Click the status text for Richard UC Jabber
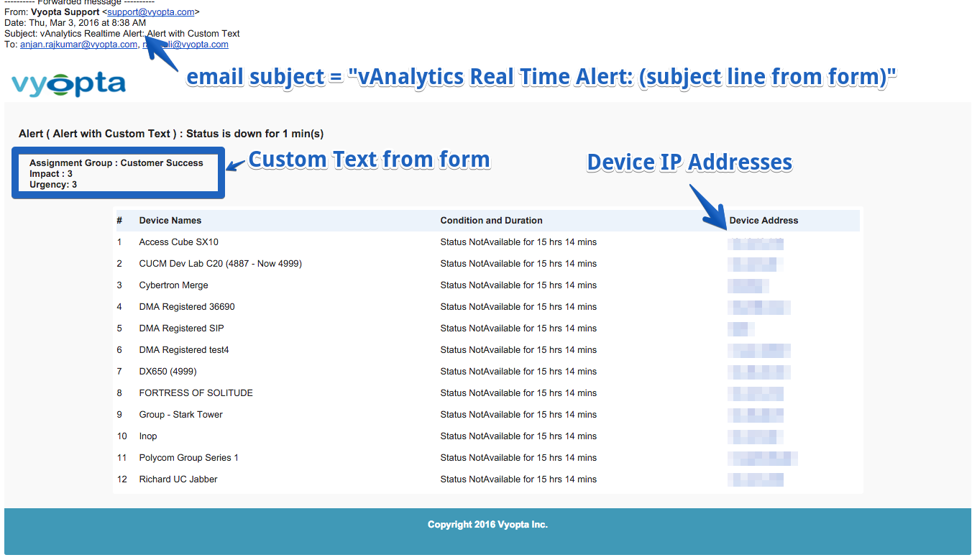This screenshot has height=560, width=972. tap(518, 479)
